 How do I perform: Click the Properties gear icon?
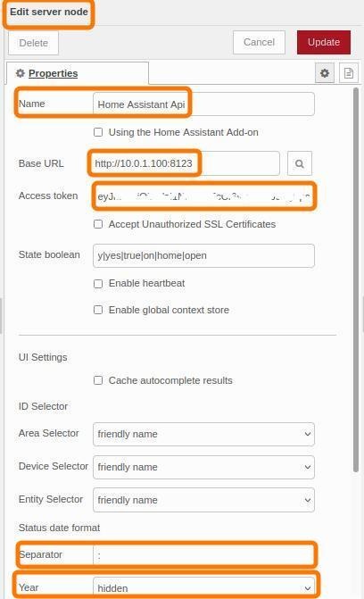(21, 73)
